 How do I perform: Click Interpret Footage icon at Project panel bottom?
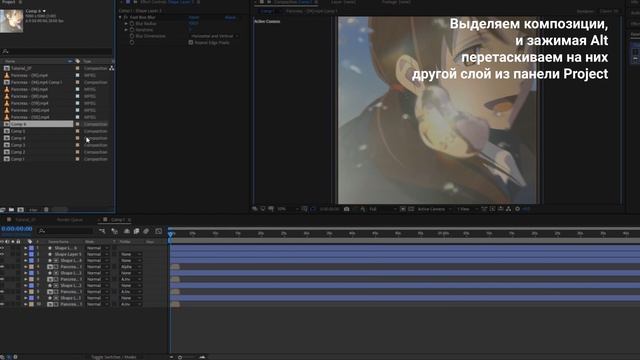pos(3,210)
